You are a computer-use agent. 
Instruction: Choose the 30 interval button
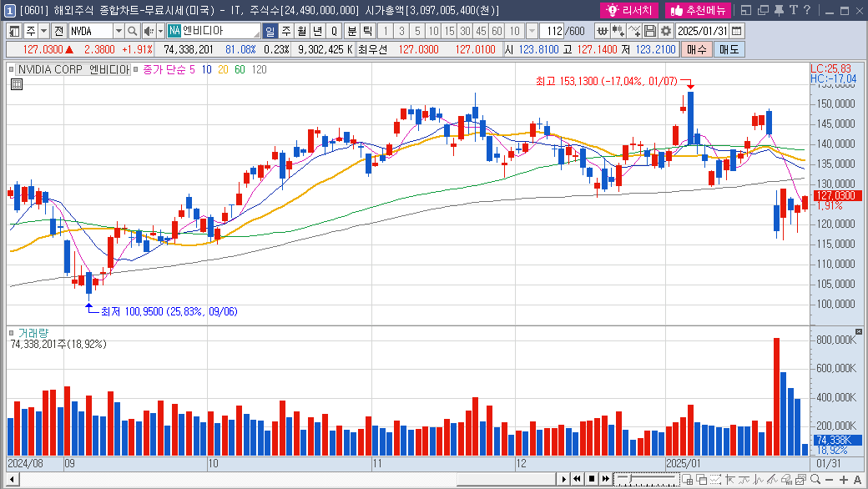466,31
